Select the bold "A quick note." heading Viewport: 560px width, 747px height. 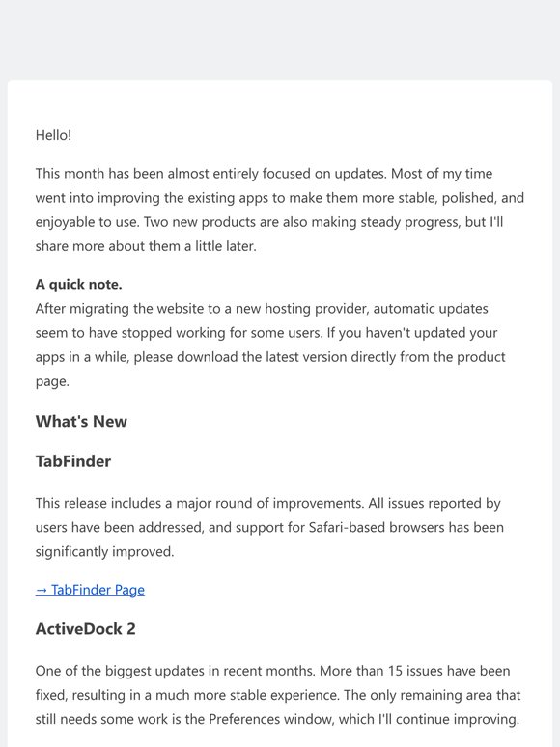78,285
